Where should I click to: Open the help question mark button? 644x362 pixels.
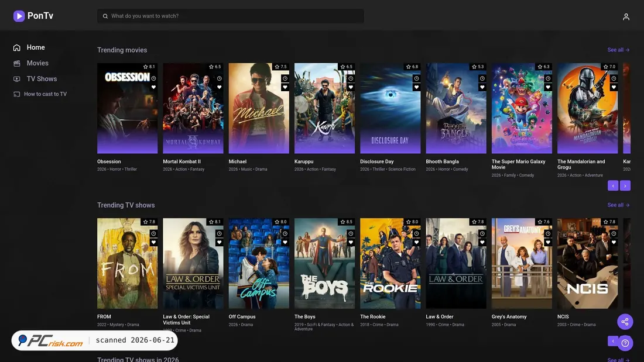tap(625, 343)
